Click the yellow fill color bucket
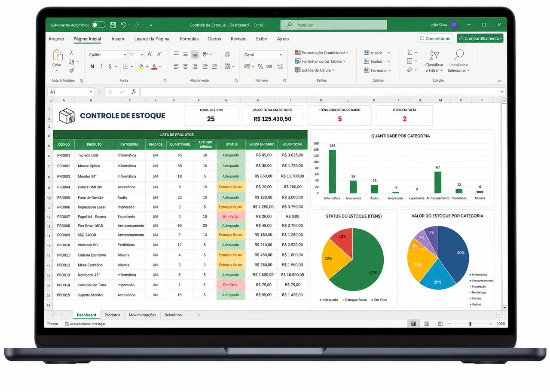 click(141, 67)
